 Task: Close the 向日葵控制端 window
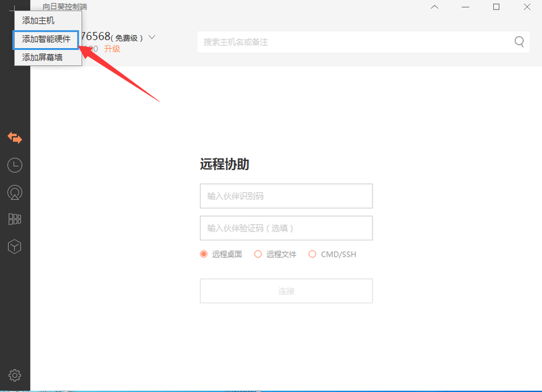pos(527,7)
